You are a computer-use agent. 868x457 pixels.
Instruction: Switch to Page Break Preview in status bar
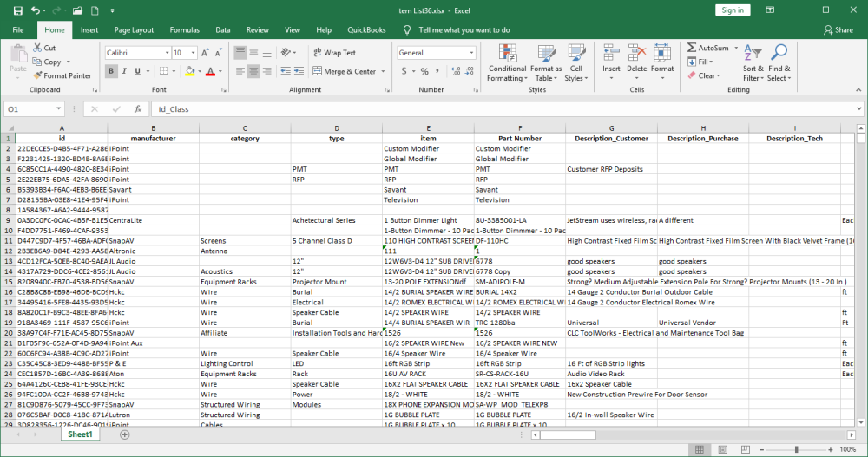point(746,449)
